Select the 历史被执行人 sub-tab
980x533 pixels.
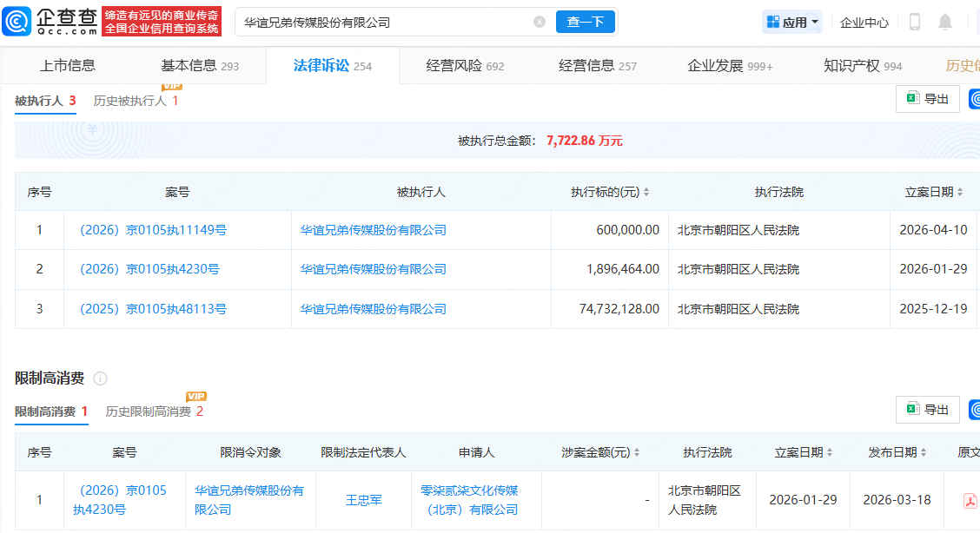[x=129, y=101]
